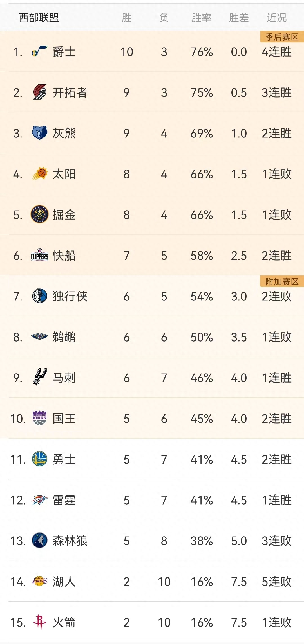
Task: Tap the Clippers logo icon
Action: click(39, 256)
